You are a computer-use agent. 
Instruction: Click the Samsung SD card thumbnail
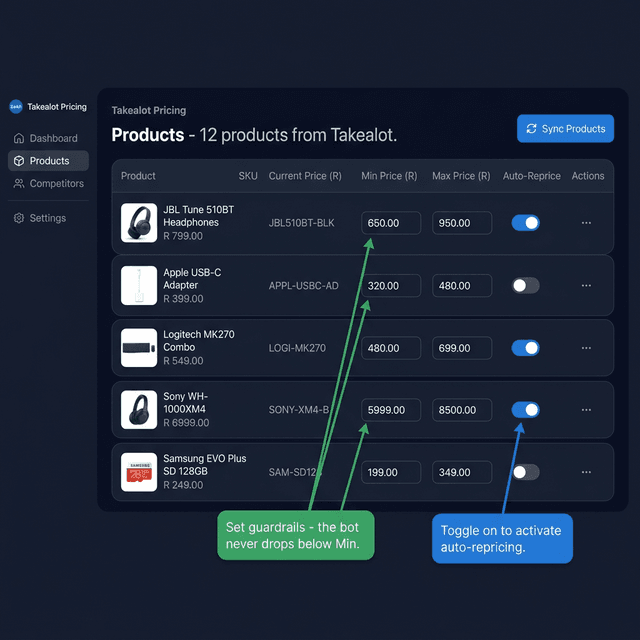(x=139, y=472)
